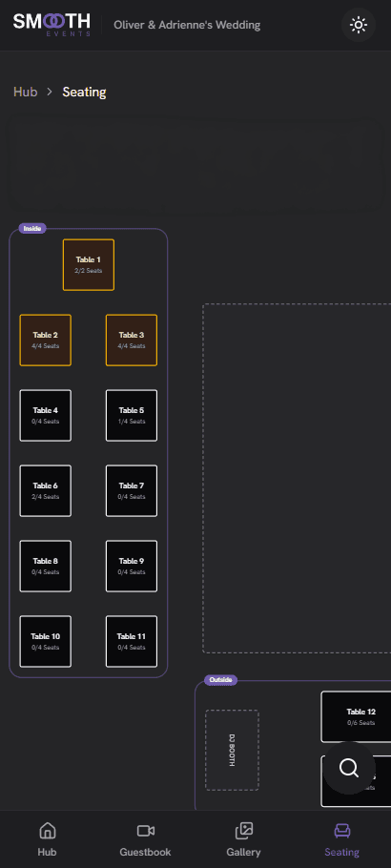The width and height of the screenshot is (391, 868).
Task: Click the breadcrumb chevron separator
Action: [50, 92]
